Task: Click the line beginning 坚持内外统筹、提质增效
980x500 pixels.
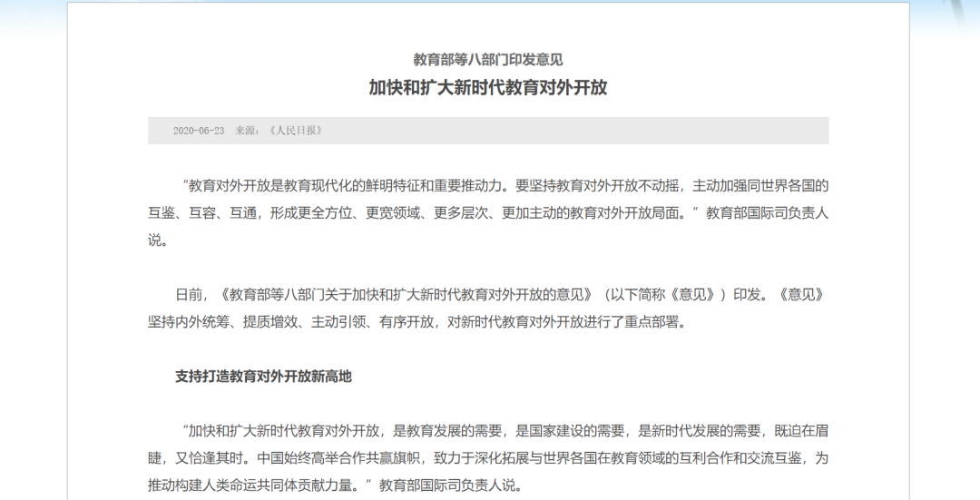Action: click(416, 322)
